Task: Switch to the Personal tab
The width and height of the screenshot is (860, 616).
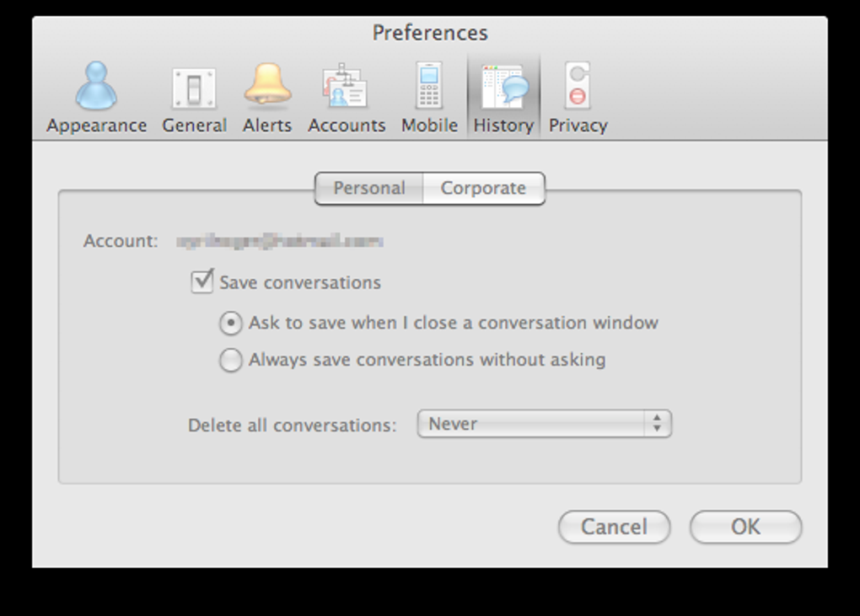Action: [x=369, y=188]
